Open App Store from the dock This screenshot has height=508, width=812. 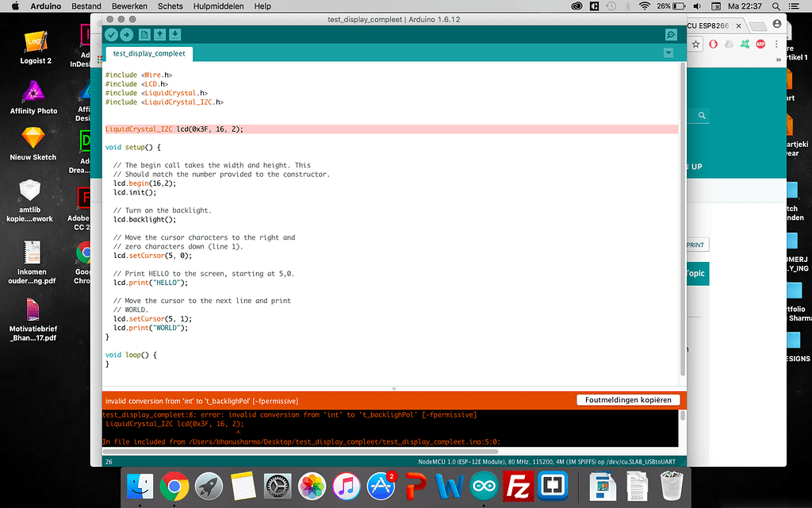point(381,487)
